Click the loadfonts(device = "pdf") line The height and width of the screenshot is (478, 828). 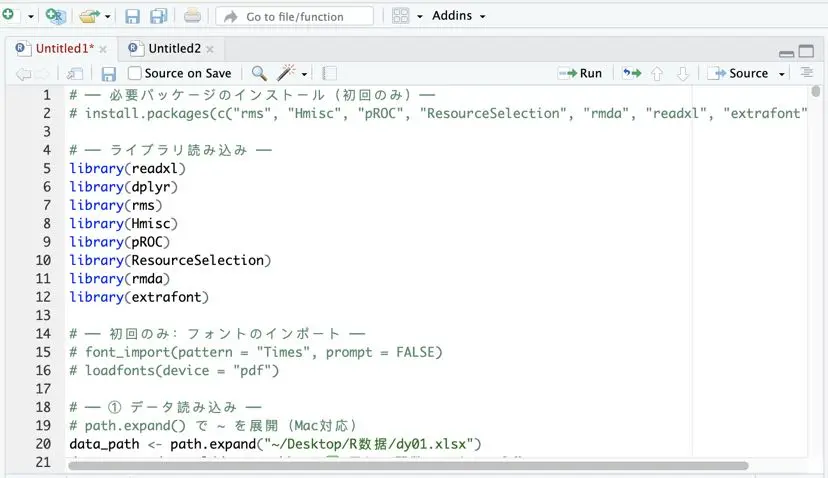174,371
